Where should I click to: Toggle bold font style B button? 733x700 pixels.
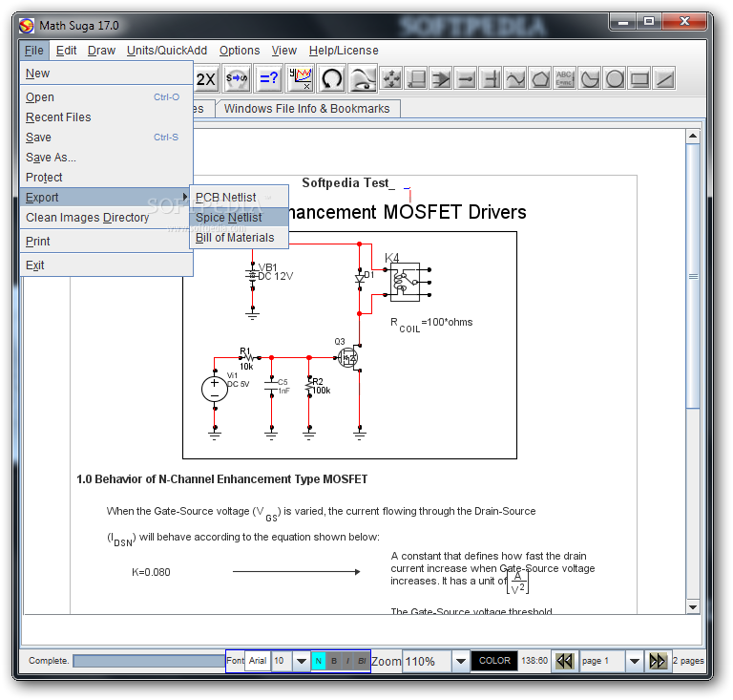[x=334, y=661]
